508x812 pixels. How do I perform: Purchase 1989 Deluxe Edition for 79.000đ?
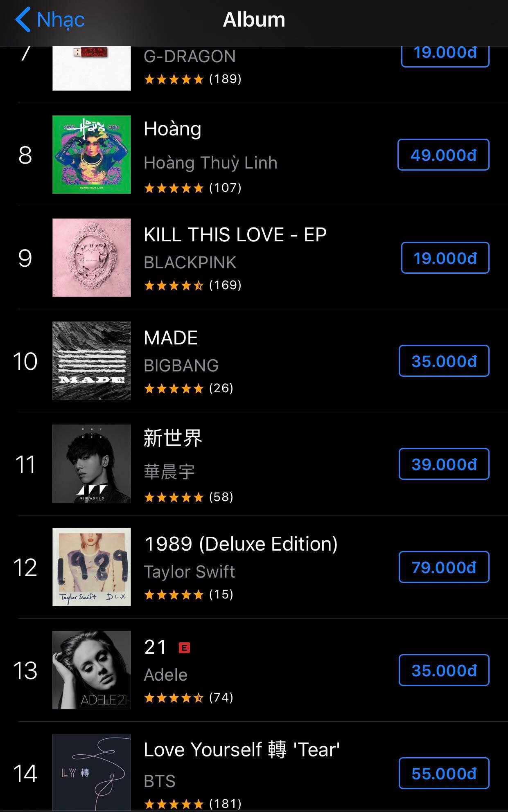pyautogui.click(x=444, y=567)
